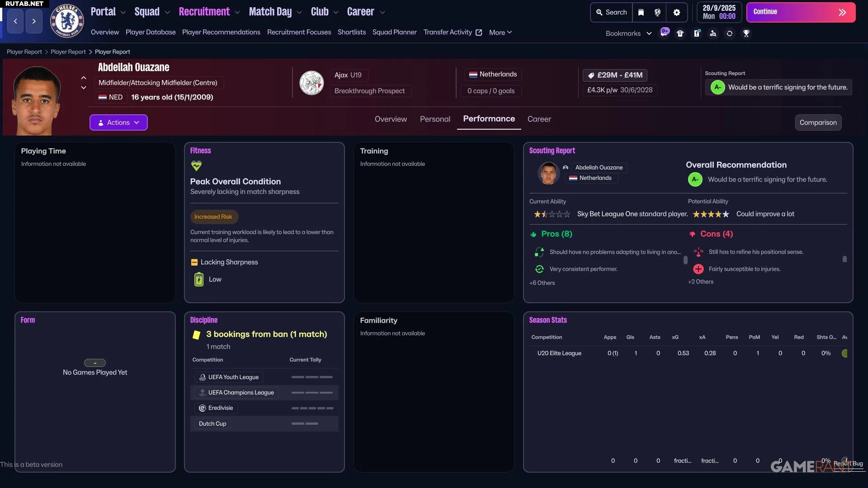Click the Continue button
The image size is (868, 488).
pyautogui.click(x=801, y=12)
